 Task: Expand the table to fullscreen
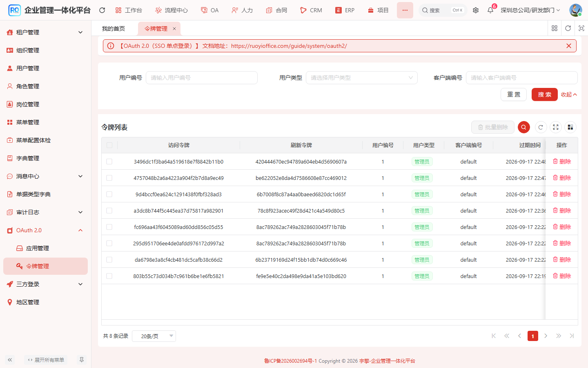click(556, 127)
